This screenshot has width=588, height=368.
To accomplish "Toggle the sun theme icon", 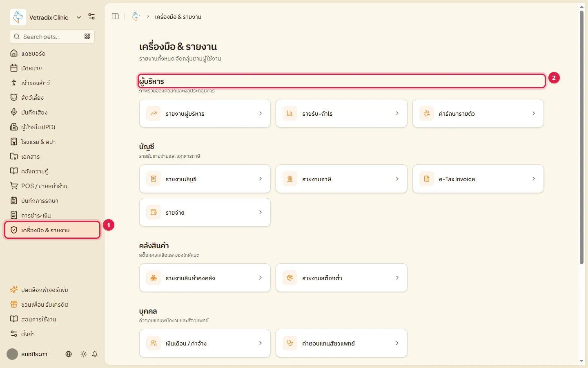I will [x=84, y=354].
